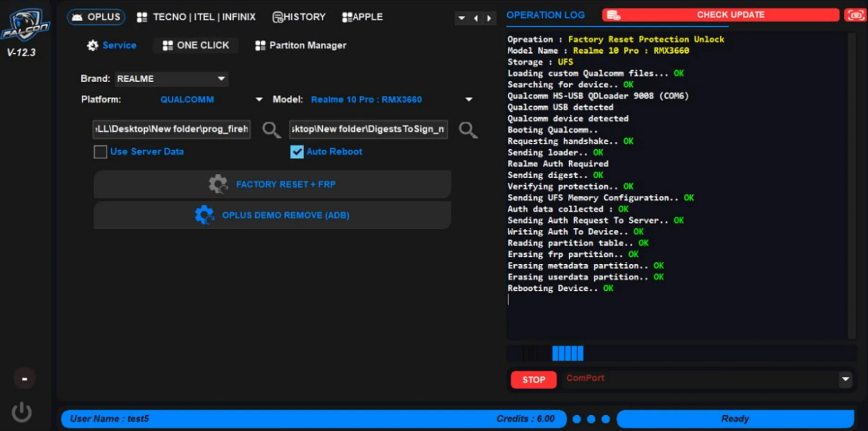Click the minus button in the sidebar

(25, 379)
